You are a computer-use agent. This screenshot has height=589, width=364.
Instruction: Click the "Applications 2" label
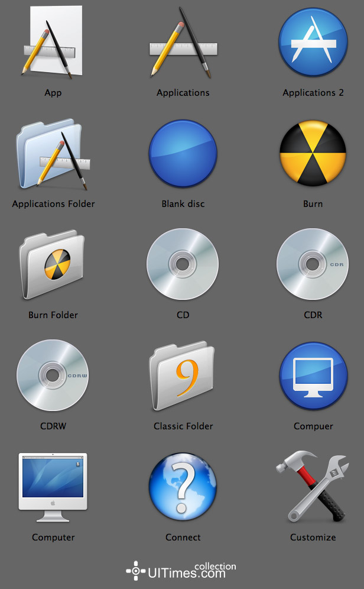[x=313, y=93]
